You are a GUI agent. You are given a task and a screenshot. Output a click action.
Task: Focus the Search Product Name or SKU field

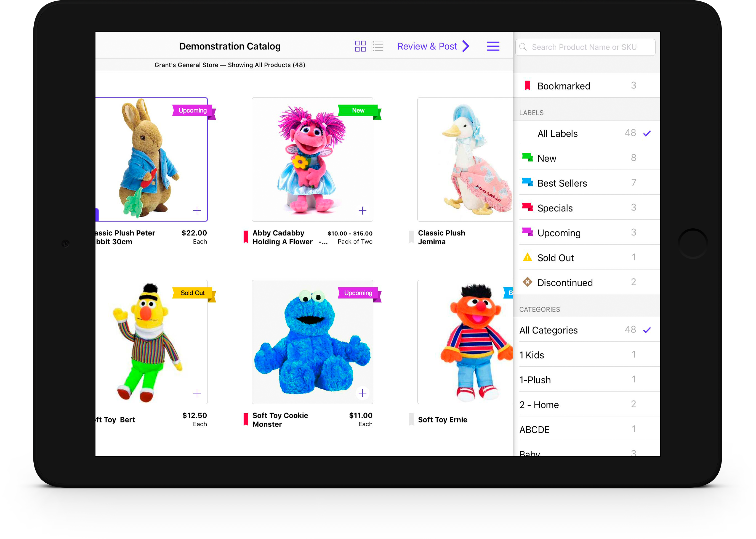[x=585, y=47]
